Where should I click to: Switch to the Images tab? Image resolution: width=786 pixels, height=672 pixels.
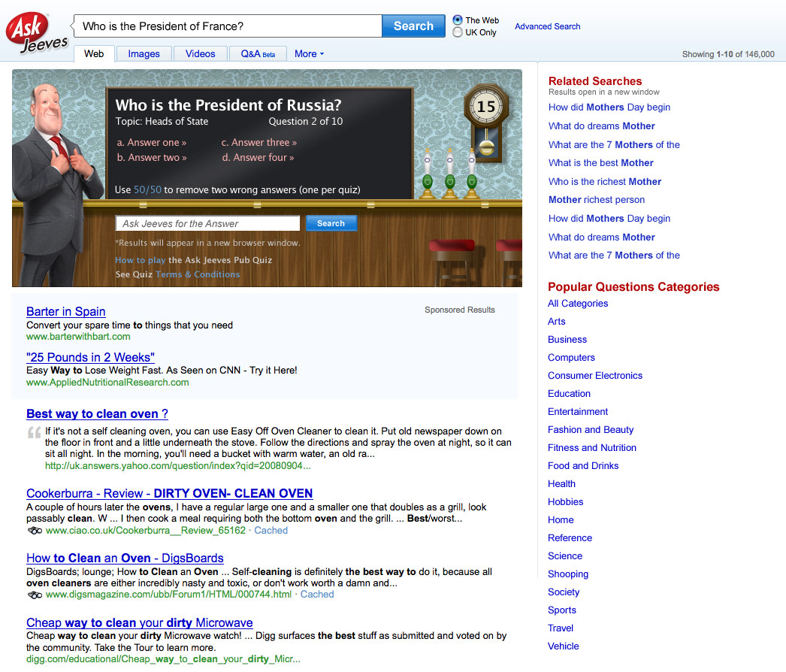coord(144,53)
